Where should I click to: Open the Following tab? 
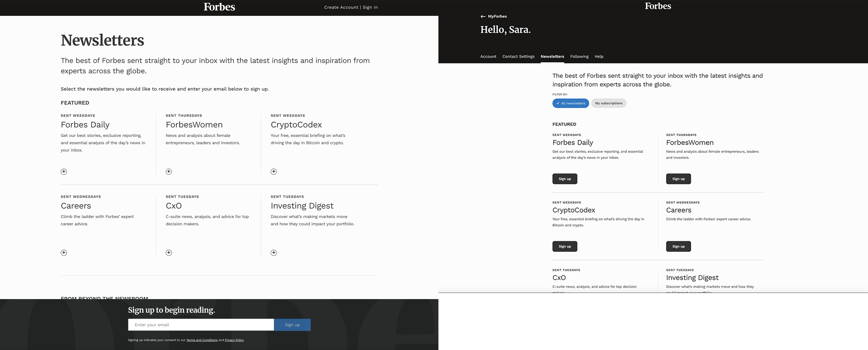579,56
